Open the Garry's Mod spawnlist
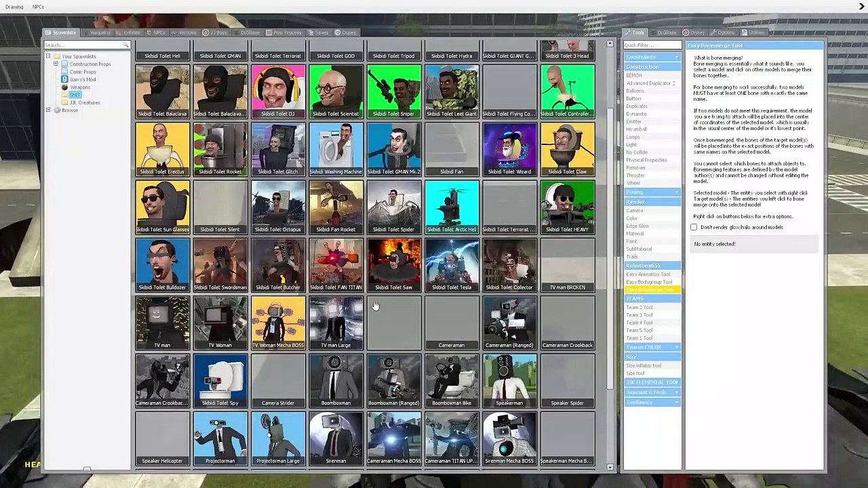This screenshot has width=868, height=488. (x=83, y=79)
